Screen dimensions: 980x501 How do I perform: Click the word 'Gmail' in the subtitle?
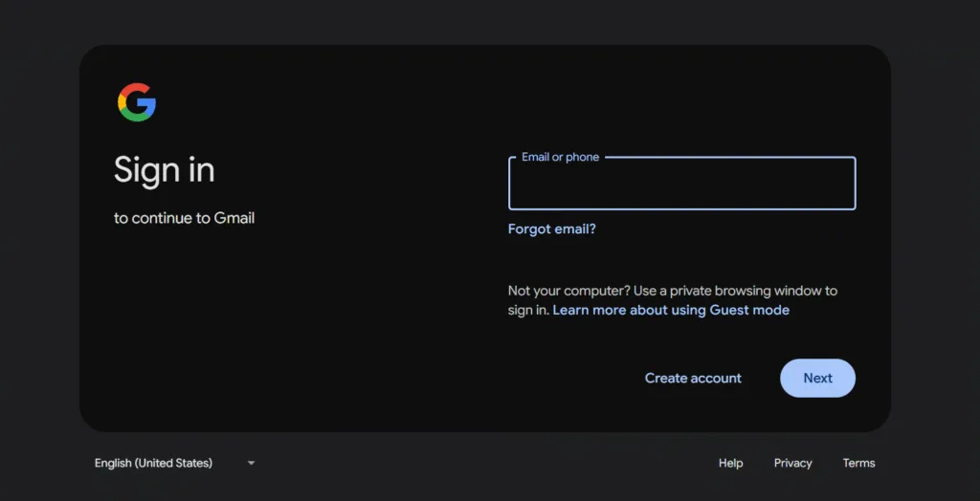[234, 218]
